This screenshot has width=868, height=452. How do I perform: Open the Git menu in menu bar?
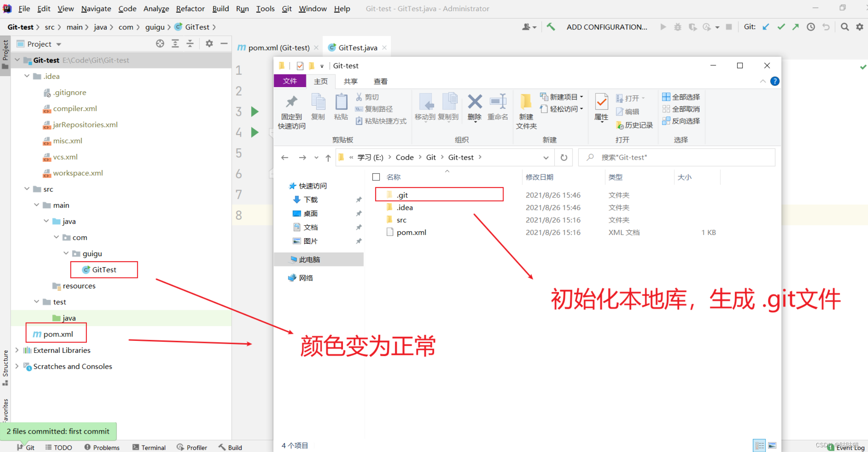286,8
